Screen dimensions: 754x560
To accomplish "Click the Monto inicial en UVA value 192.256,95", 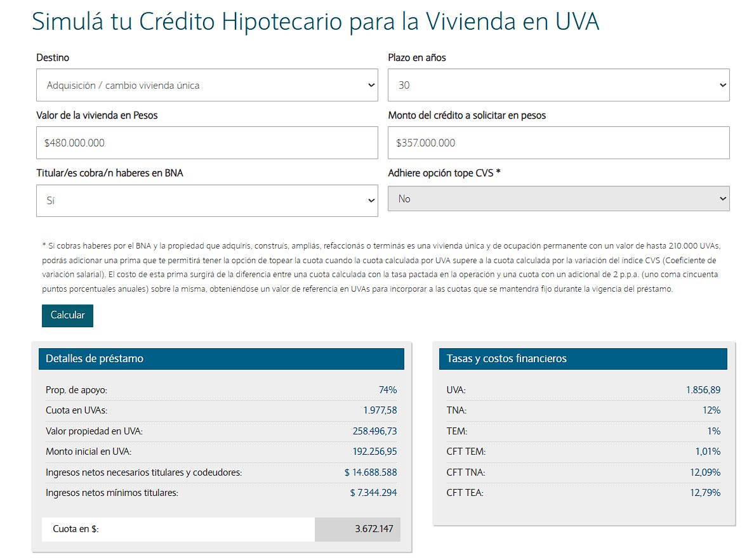I will click(x=374, y=452).
